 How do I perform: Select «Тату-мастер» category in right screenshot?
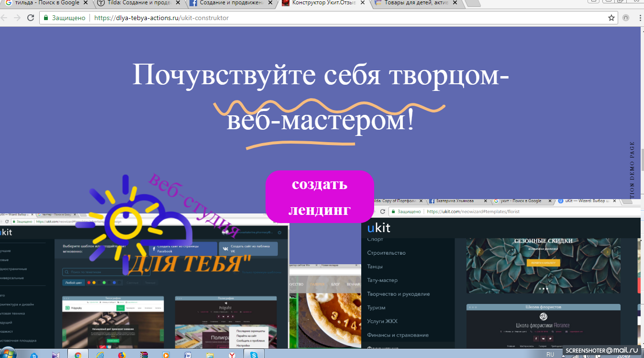382,280
